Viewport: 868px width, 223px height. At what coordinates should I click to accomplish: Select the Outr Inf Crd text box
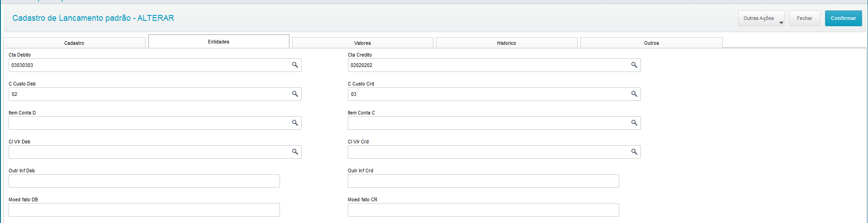pyautogui.click(x=484, y=181)
